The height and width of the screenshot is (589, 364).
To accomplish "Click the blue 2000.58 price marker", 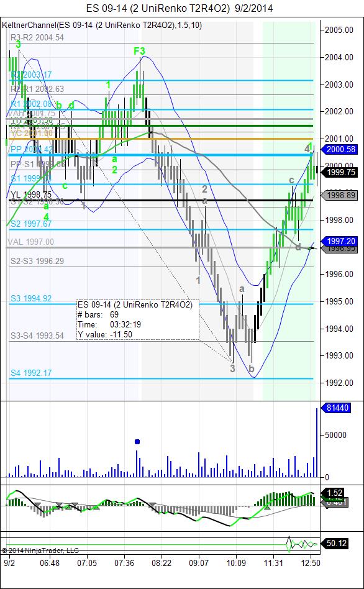I will [x=338, y=149].
